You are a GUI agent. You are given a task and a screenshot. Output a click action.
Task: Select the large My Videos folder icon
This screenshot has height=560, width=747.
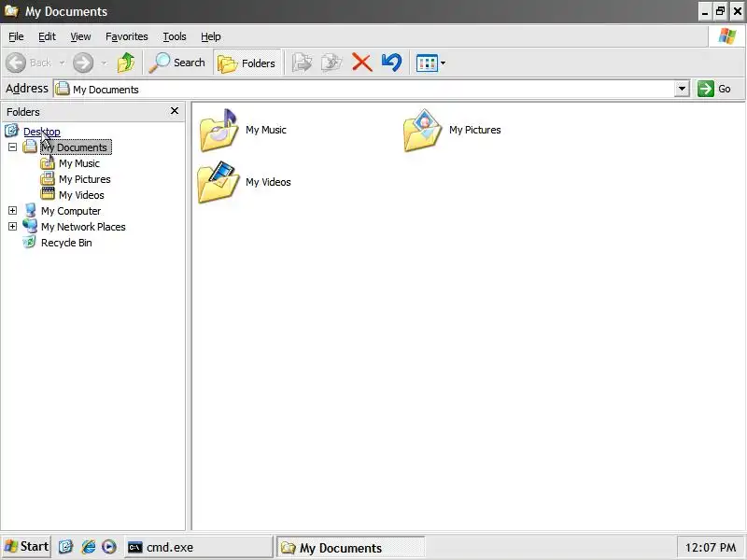pyautogui.click(x=218, y=182)
